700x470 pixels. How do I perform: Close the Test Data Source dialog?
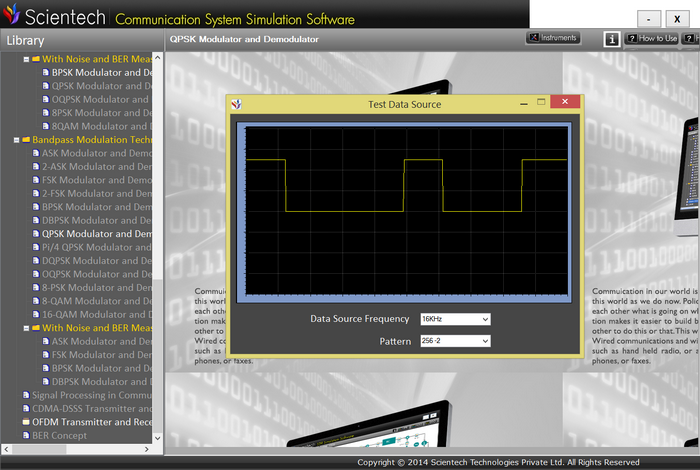pos(565,102)
